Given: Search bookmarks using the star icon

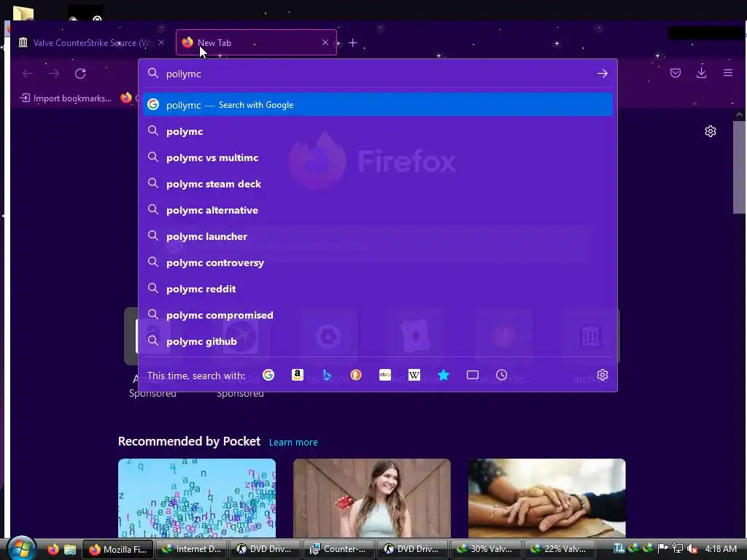Looking at the screenshot, I should coord(444,376).
